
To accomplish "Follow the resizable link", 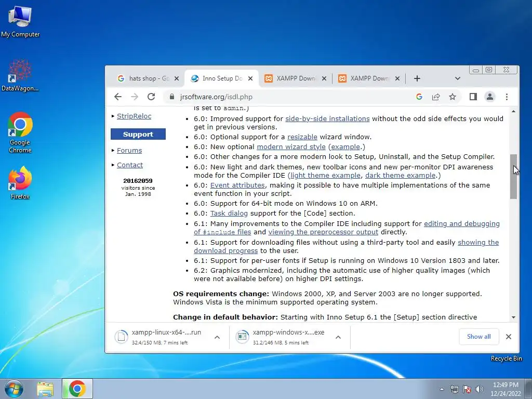I will 302,137.
